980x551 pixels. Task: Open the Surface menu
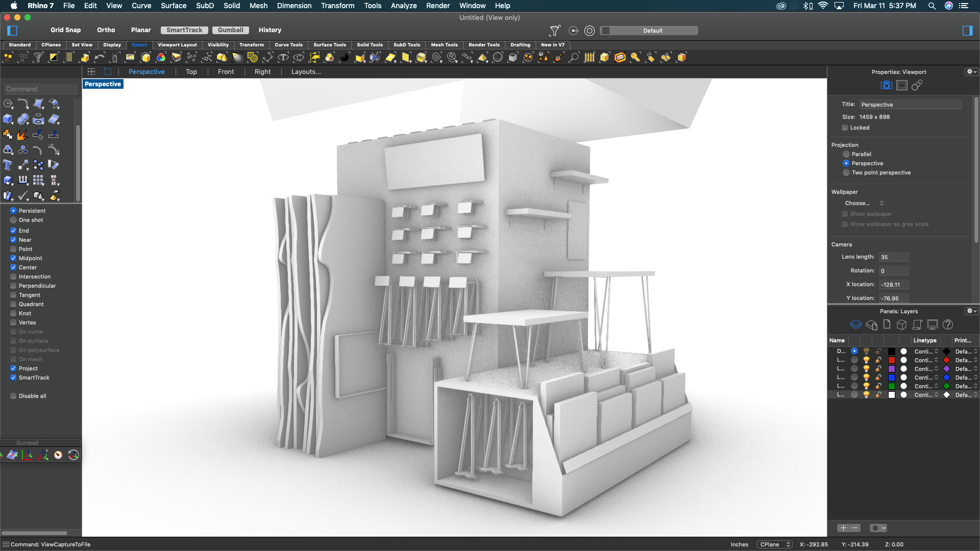point(174,6)
